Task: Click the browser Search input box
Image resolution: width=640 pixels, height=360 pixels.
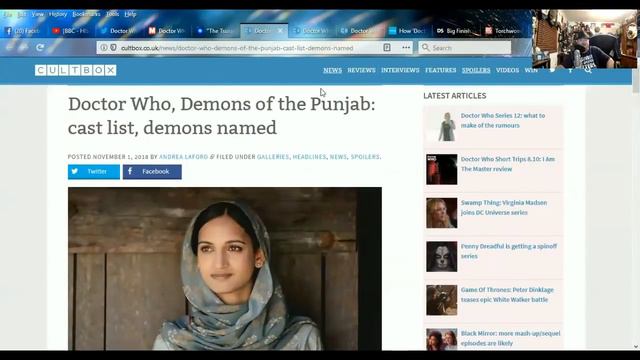Action: (464, 48)
